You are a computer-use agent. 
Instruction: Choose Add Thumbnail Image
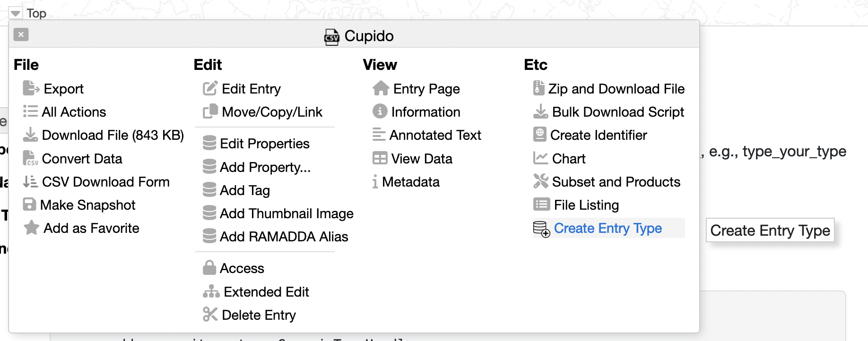tap(286, 213)
